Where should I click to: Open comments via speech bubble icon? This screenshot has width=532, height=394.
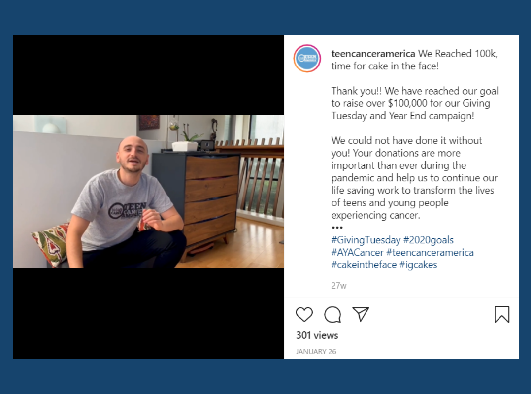click(x=332, y=314)
